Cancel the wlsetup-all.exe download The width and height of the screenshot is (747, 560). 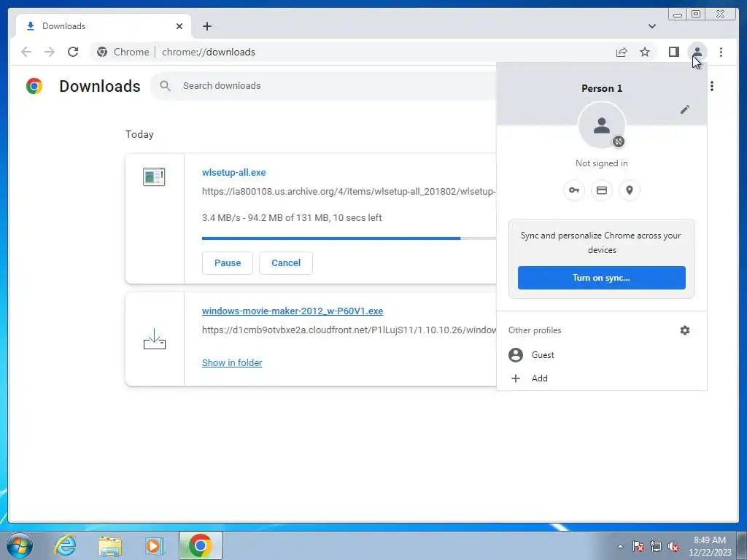[286, 262]
